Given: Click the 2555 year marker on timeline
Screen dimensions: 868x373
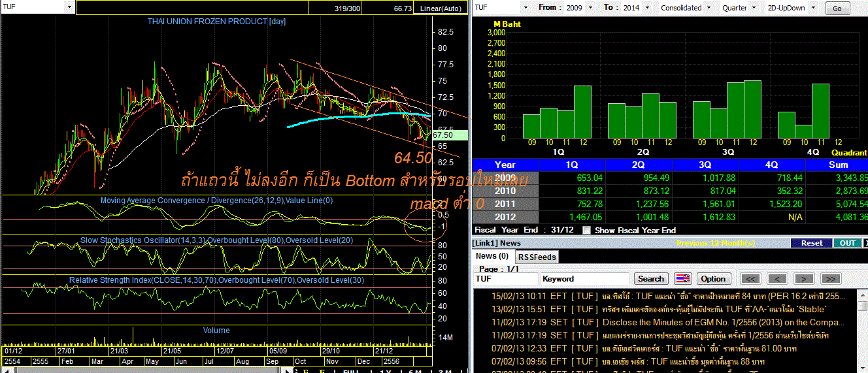Looking at the screenshot, I should (x=41, y=361).
